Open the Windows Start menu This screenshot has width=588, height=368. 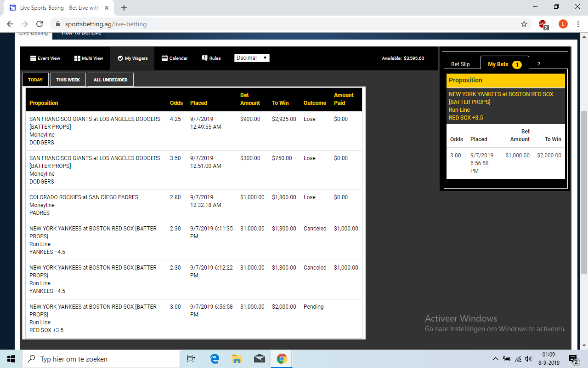coord(11,359)
